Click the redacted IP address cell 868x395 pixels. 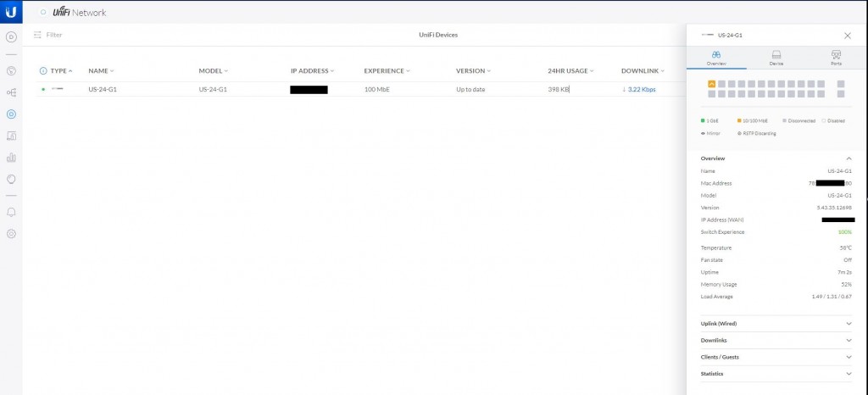point(309,90)
